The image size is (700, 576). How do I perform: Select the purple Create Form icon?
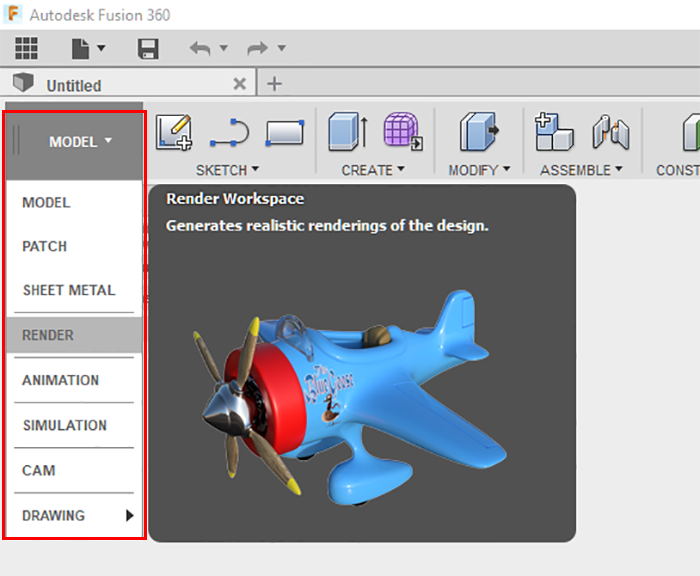[x=403, y=132]
